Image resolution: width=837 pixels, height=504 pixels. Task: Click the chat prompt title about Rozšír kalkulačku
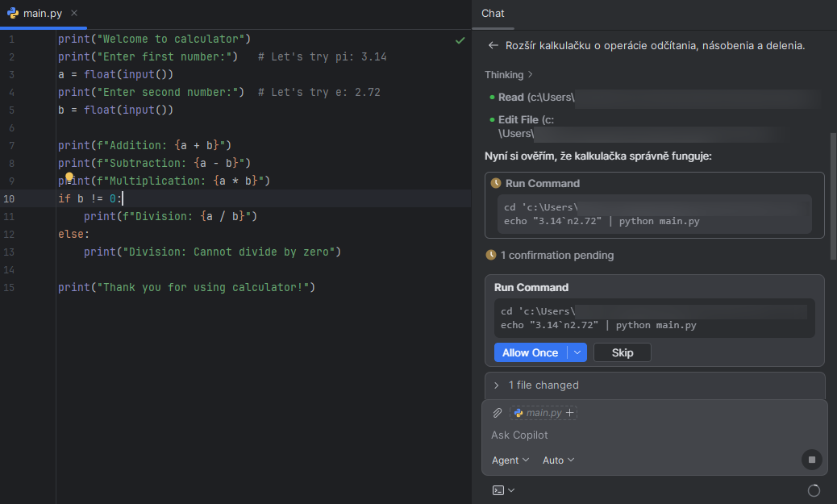[655, 46]
